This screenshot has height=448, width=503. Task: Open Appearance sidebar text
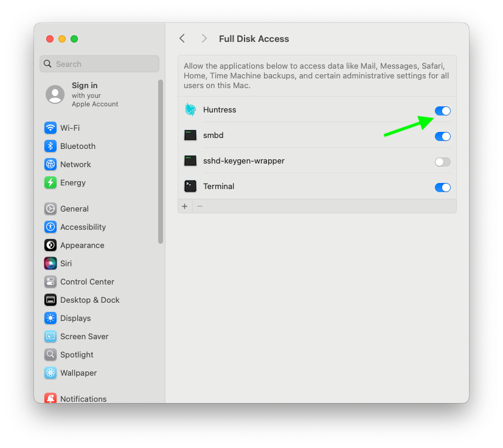click(x=83, y=246)
